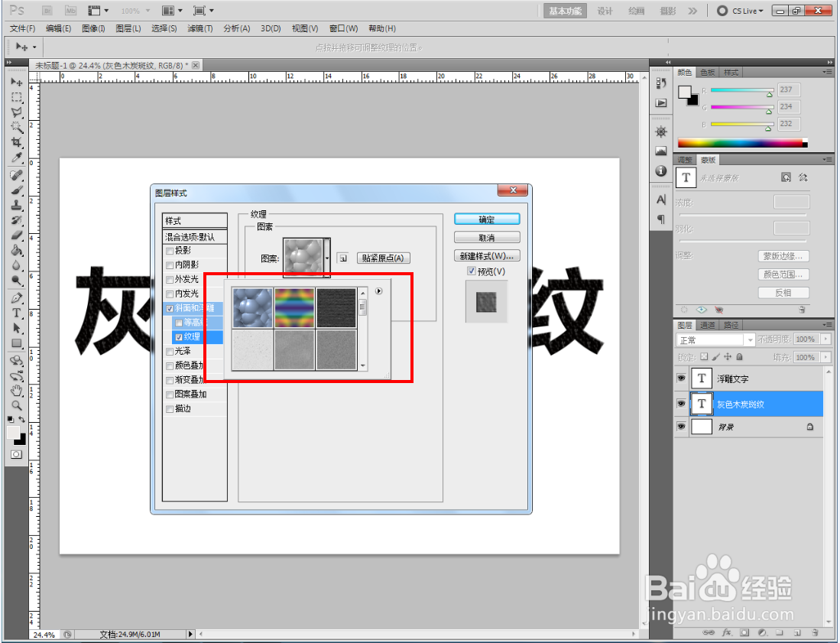The height and width of the screenshot is (643, 840).
Task: Enable 光泽 satin checkbox
Action: [x=170, y=352]
